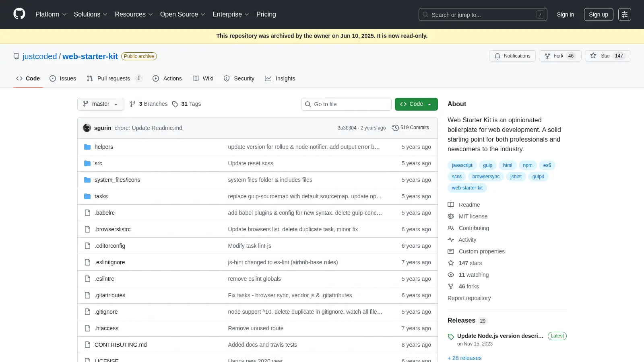Open the Security tab
Screen dimensions: 644x362
[x=239, y=78]
